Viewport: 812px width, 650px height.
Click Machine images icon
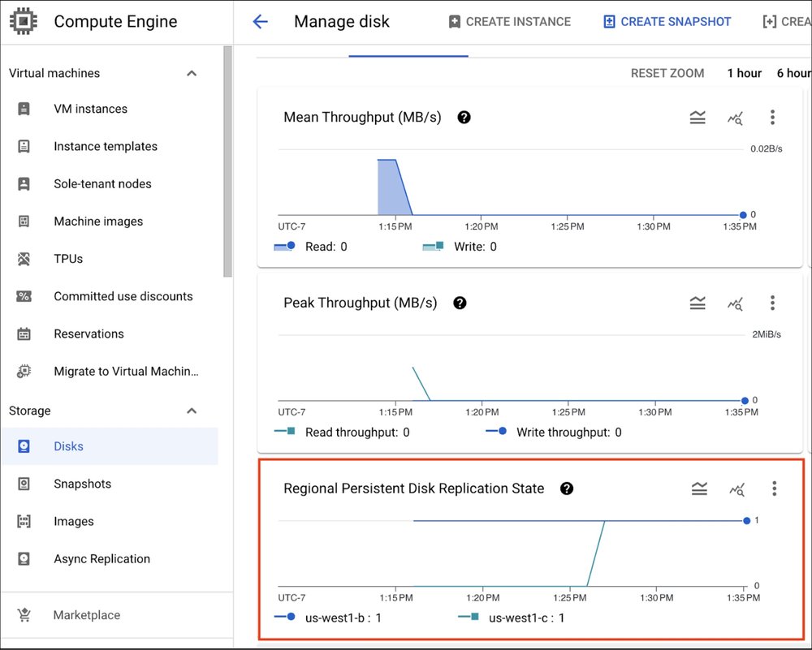point(24,222)
